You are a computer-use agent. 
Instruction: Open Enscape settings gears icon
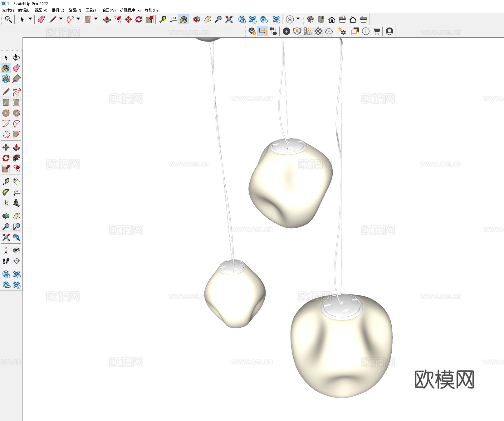[342, 31]
